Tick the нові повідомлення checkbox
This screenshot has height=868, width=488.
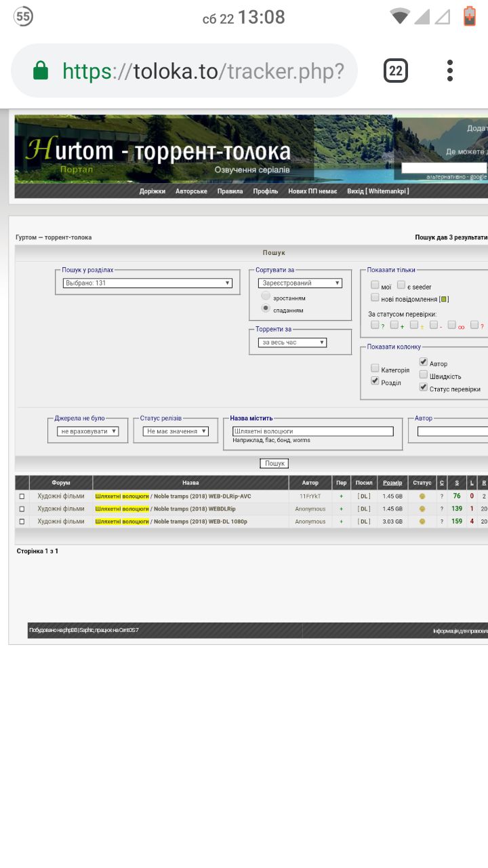click(375, 298)
